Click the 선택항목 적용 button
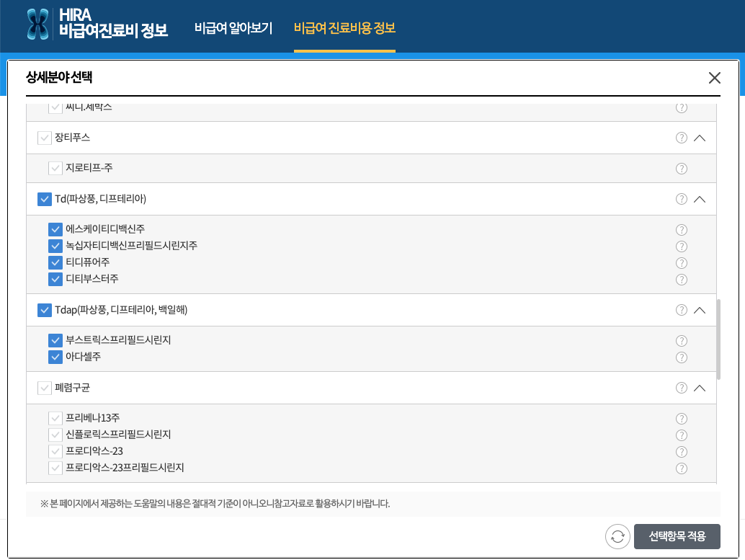Image resolution: width=745 pixels, height=560 pixels. tap(677, 536)
